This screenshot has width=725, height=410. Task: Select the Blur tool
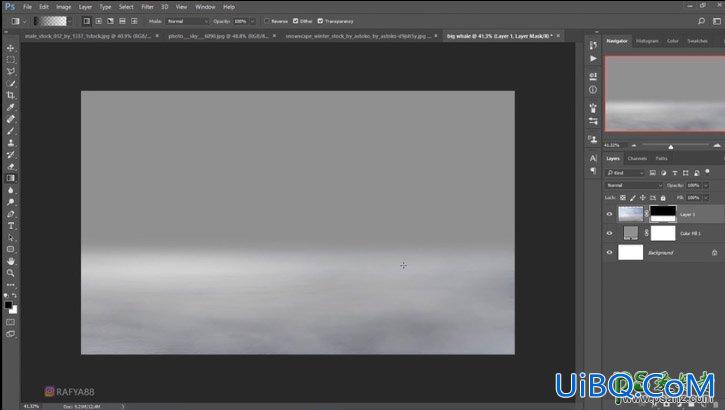pyautogui.click(x=10, y=190)
